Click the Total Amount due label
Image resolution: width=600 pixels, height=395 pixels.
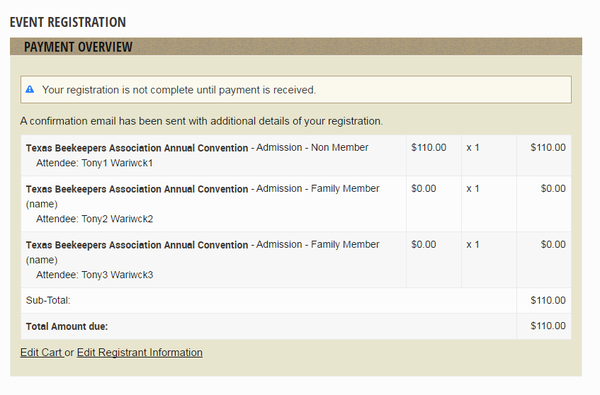[67, 326]
